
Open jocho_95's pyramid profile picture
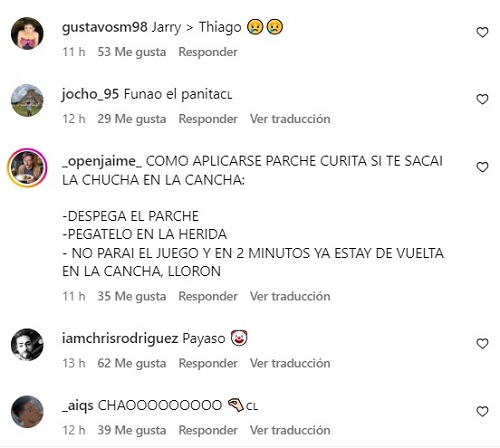coord(27,100)
